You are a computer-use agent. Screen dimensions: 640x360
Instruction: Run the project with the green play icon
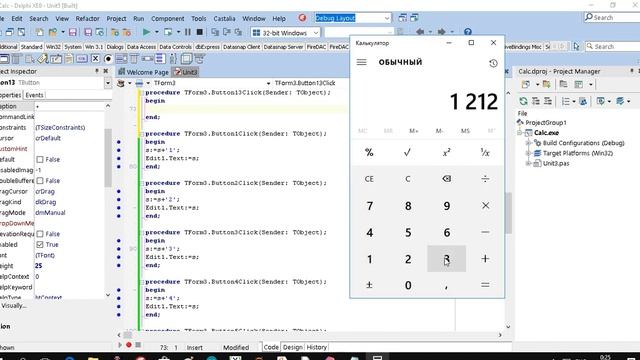(x=146, y=32)
